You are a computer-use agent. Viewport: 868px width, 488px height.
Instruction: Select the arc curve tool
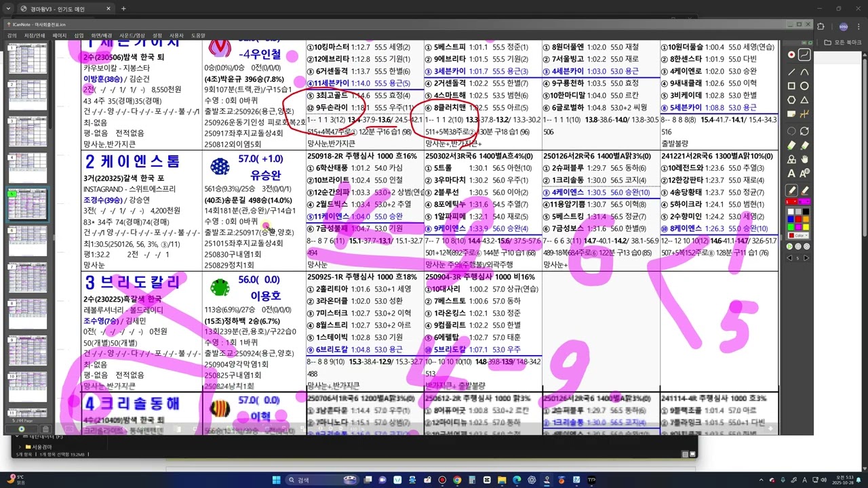[x=804, y=71]
